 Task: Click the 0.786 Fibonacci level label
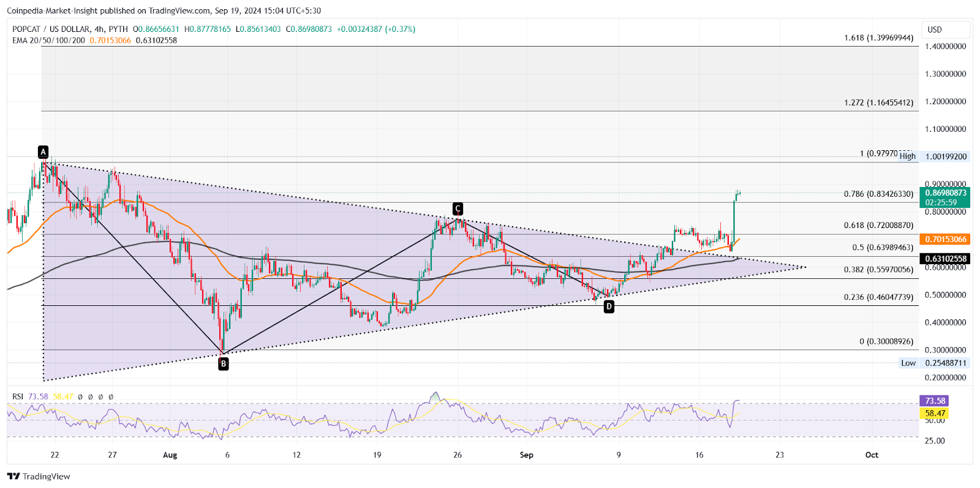coord(878,194)
